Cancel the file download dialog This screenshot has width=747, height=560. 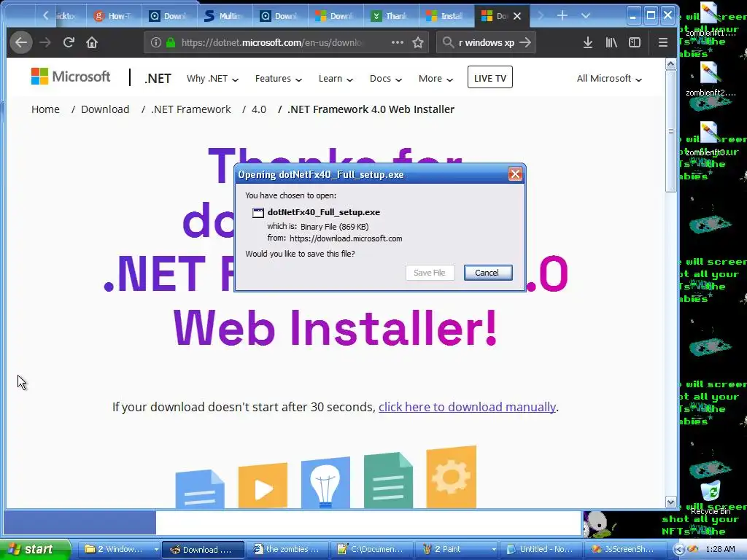coord(488,273)
